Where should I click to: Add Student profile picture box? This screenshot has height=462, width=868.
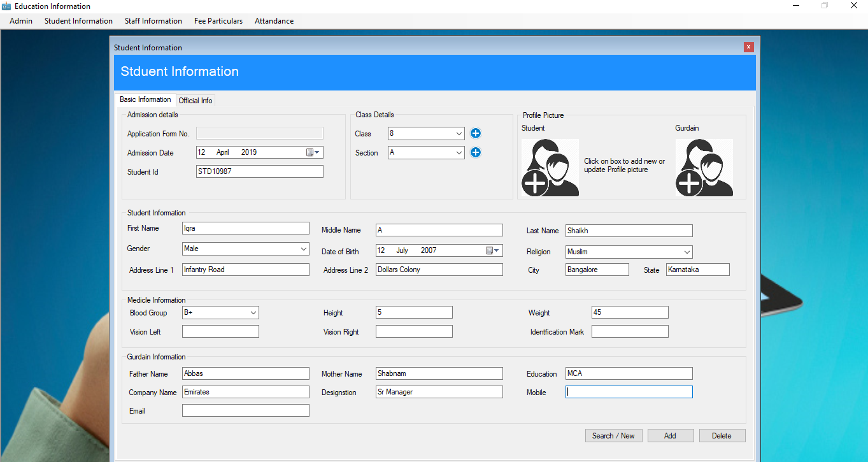coord(550,168)
